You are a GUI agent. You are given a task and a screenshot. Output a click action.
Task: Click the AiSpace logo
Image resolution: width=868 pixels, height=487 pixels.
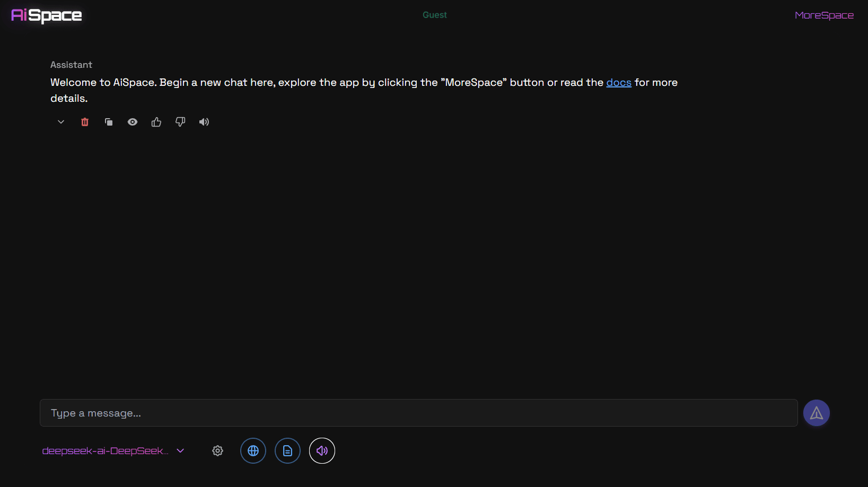point(47,15)
